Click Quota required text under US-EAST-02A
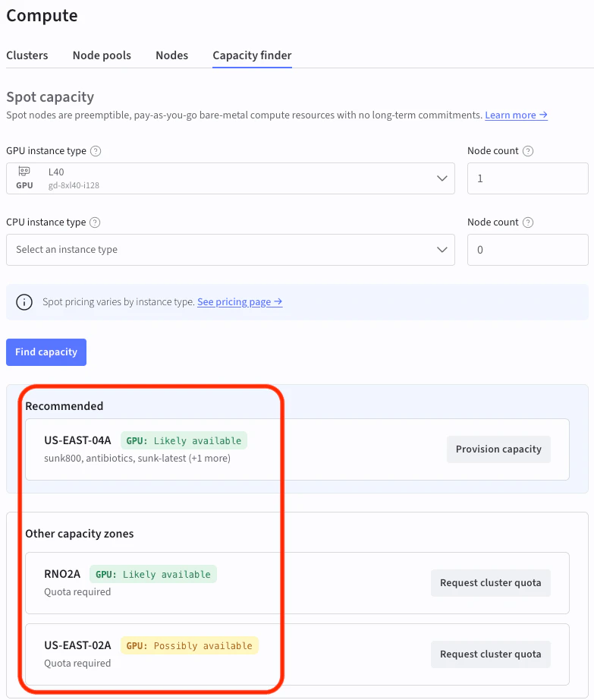Viewport: 594px width, 700px height. 77,664
